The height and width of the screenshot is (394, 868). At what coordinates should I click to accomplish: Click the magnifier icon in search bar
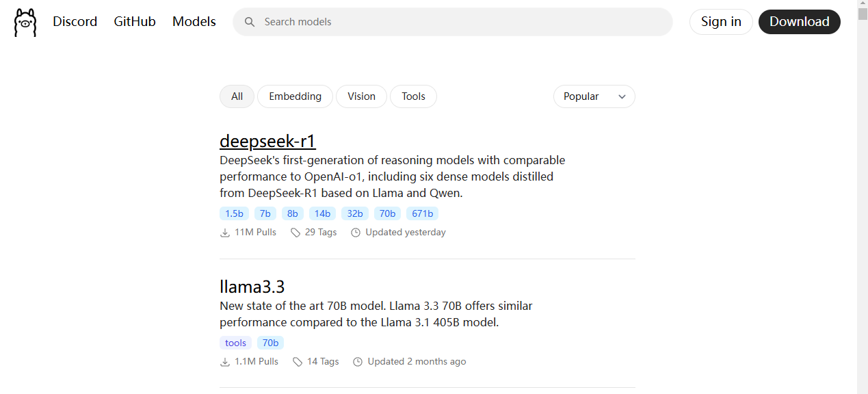(250, 22)
